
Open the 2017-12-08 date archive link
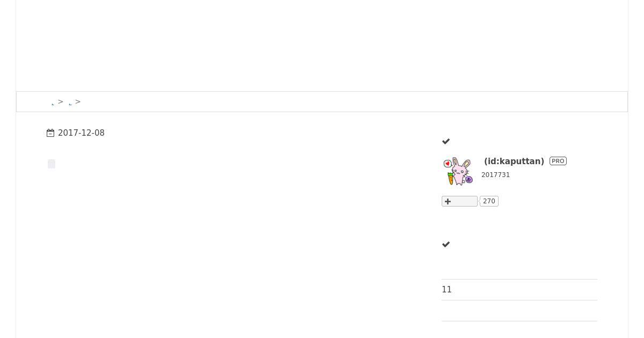(x=81, y=133)
